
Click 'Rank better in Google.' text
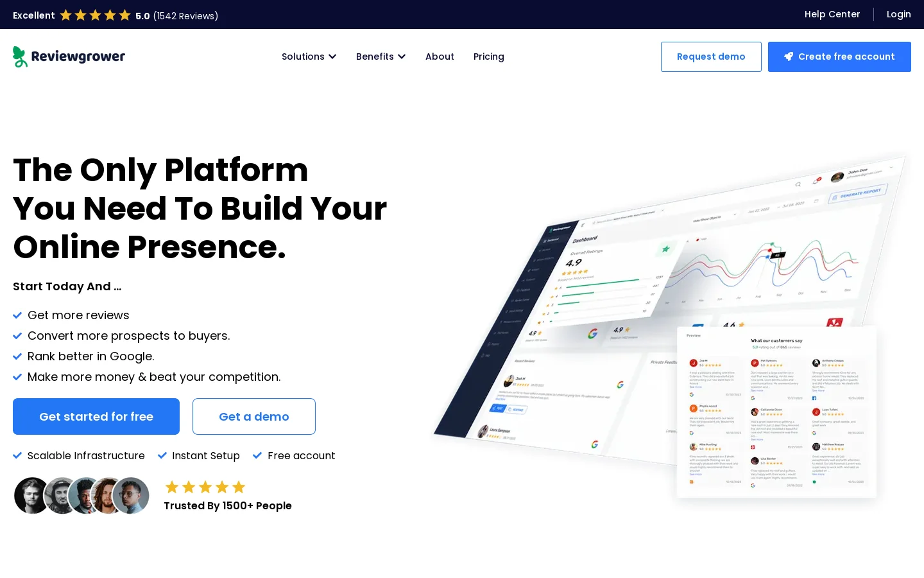[x=91, y=356]
